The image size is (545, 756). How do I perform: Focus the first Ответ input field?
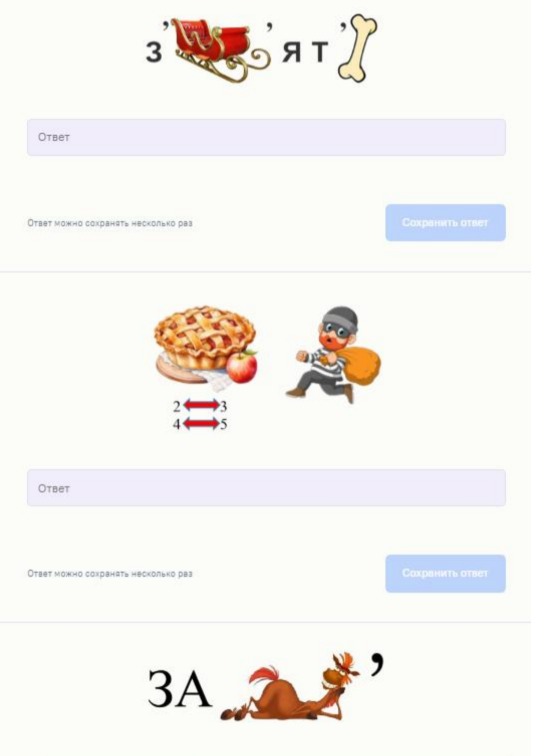[x=266, y=137]
